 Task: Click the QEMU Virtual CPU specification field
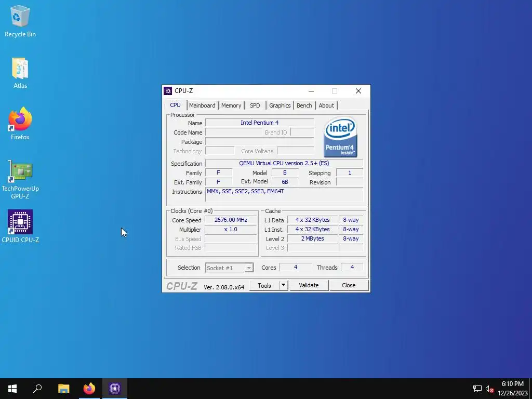click(x=284, y=163)
